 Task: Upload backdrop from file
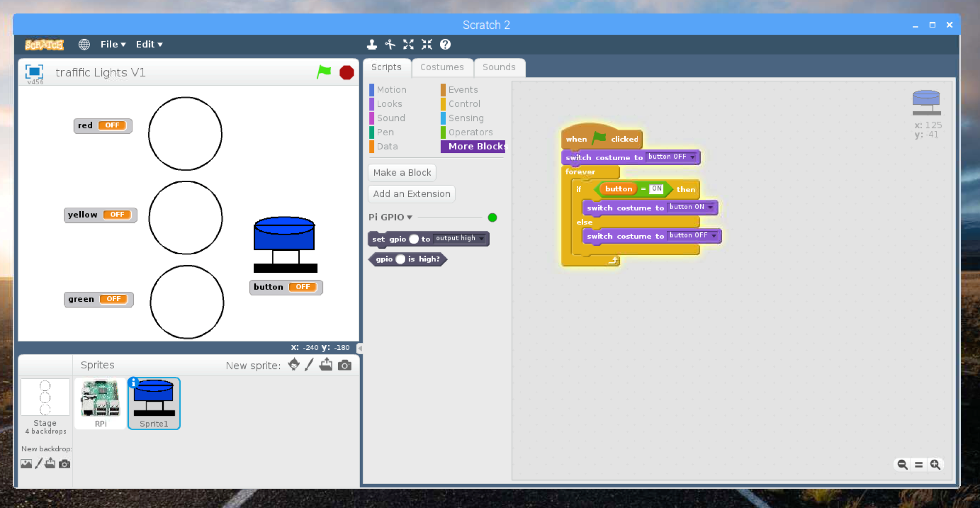[50, 463]
